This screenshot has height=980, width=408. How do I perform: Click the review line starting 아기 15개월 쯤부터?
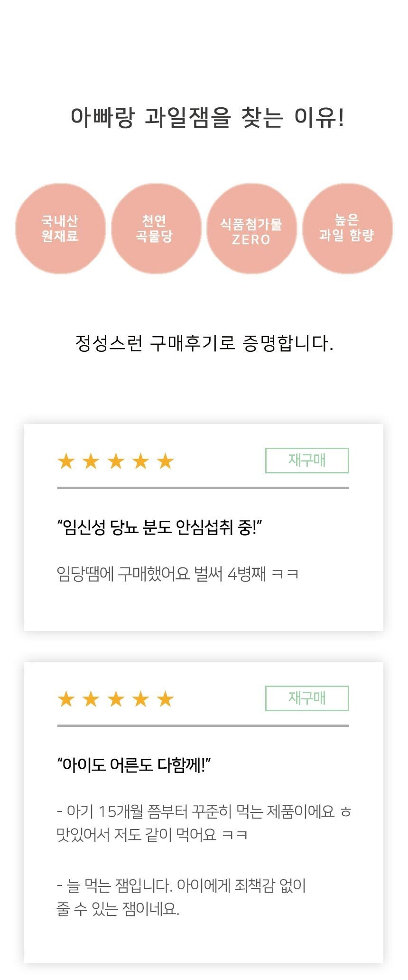click(204, 811)
